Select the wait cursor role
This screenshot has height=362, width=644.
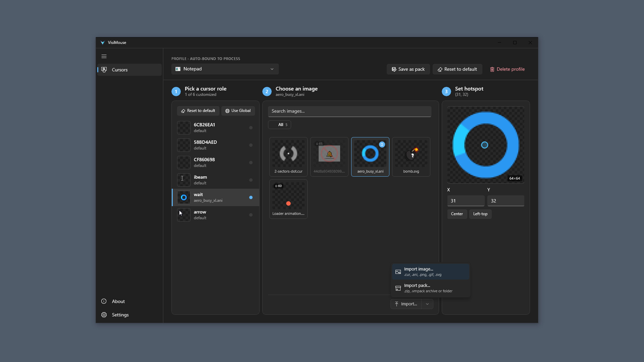click(216, 197)
